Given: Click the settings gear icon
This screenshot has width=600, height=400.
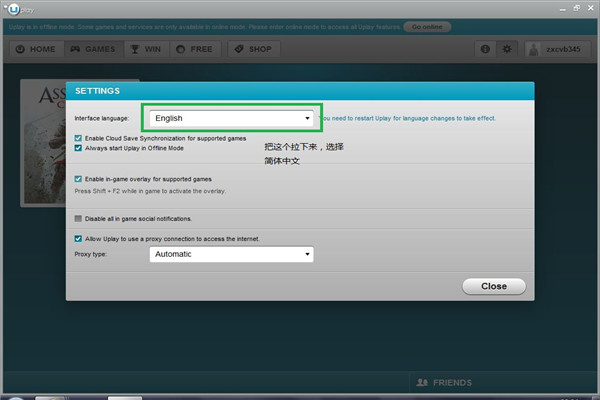Looking at the screenshot, I should 507,49.
